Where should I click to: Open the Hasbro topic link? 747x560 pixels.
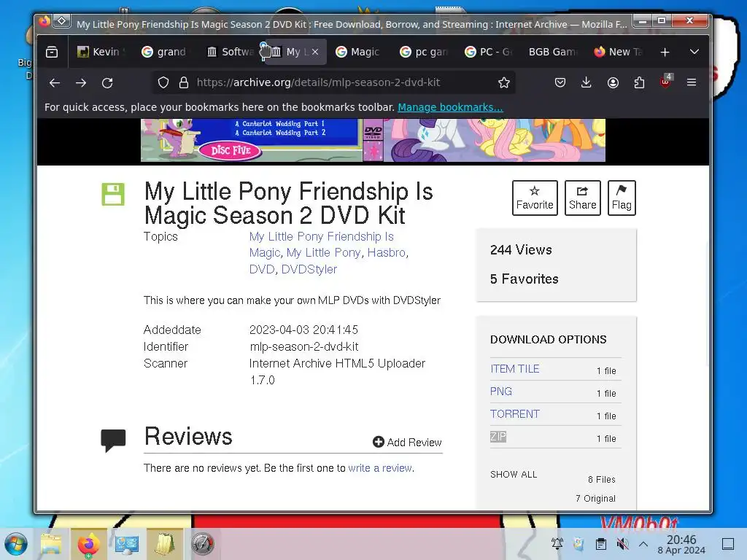coord(387,252)
